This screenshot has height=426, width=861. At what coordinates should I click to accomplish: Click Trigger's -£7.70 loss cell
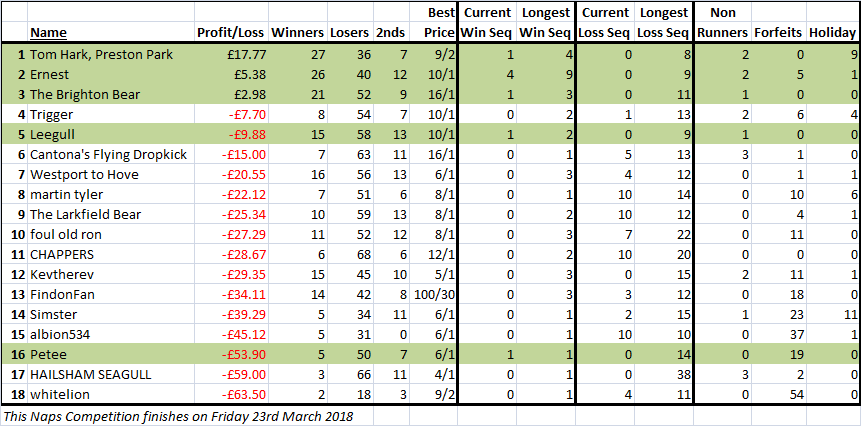tap(232, 115)
